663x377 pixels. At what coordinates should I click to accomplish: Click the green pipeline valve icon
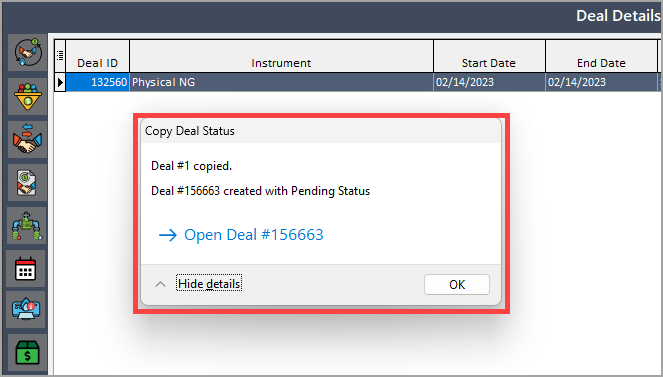pos(27,226)
